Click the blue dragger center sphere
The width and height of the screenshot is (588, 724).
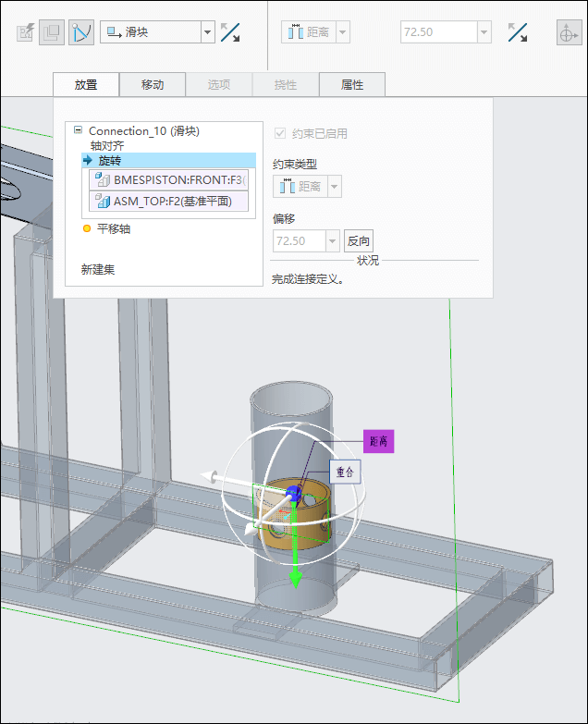pyautogui.click(x=293, y=494)
